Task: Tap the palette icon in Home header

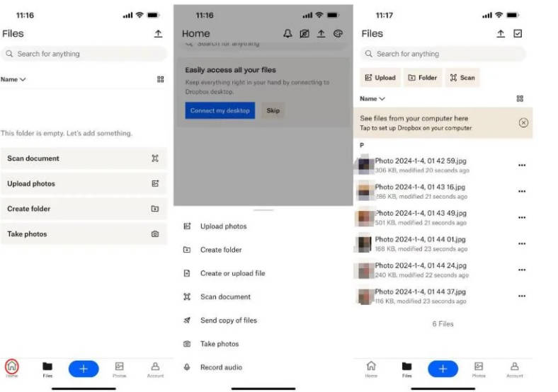Action: pyautogui.click(x=338, y=34)
